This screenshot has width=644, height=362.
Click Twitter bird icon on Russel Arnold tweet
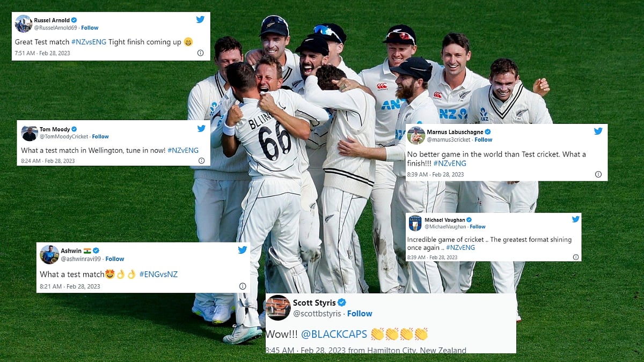point(200,20)
